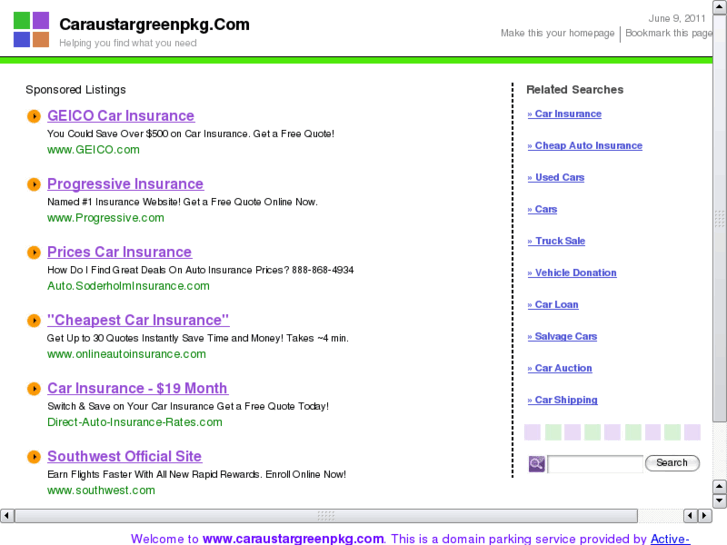
Task: Visit www.GEICO.com green URL
Action: click(x=93, y=150)
